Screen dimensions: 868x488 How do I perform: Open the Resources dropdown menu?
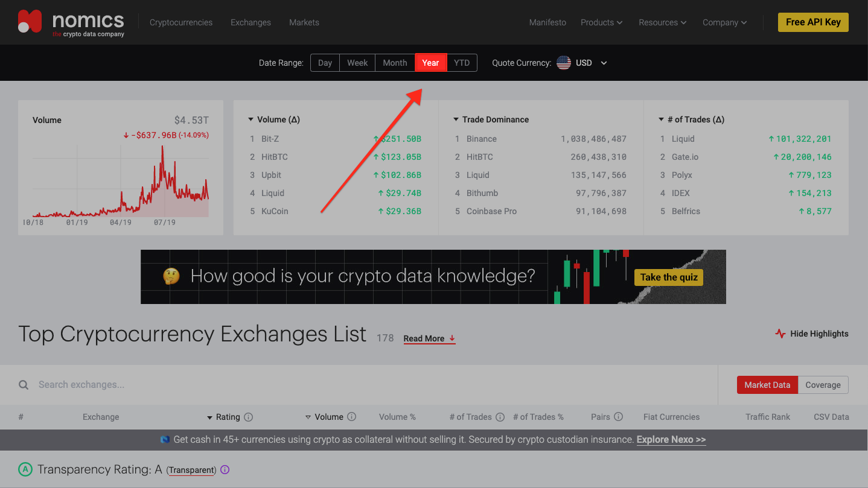(x=662, y=22)
